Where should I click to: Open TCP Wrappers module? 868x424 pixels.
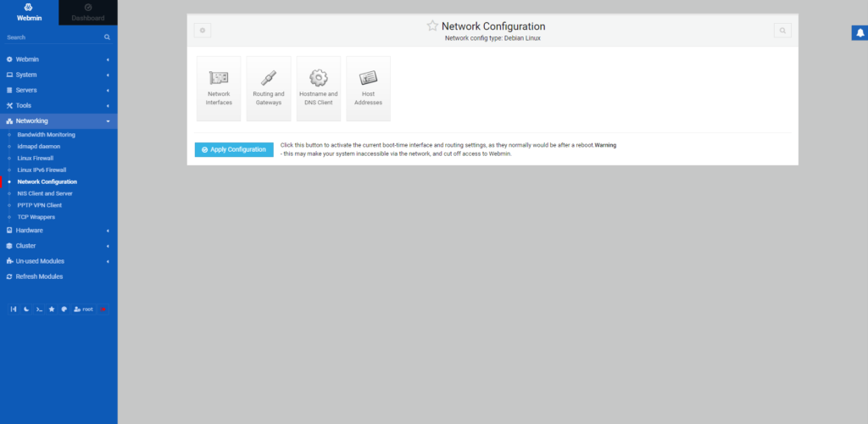[36, 217]
